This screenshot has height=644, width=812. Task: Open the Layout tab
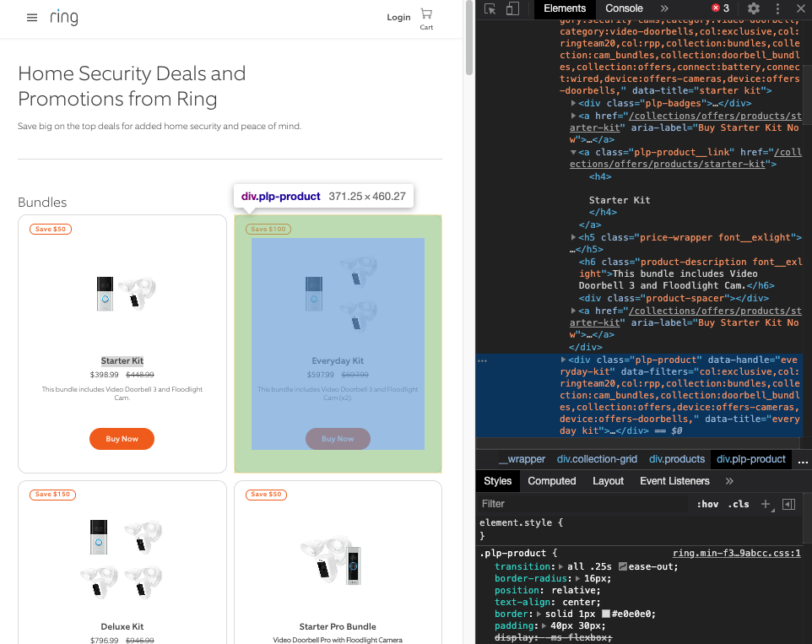(x=608, y=481)
